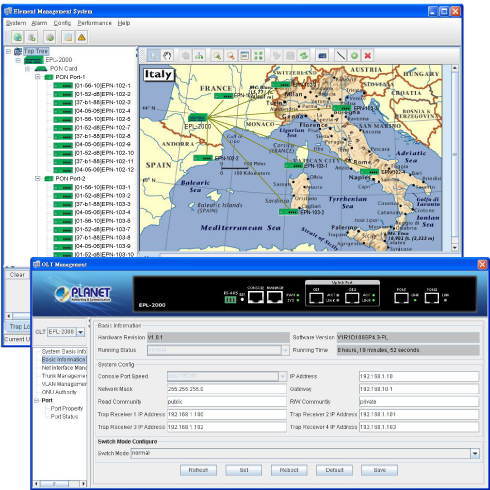
Task: Activate the hand pan tool
Action: coord(167,55)
